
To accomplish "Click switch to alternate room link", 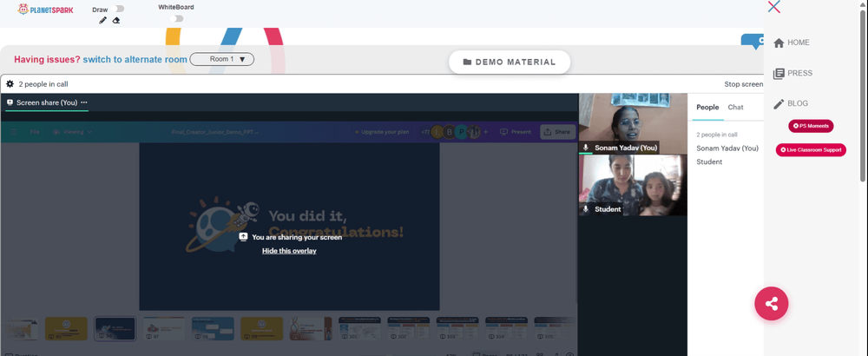I will point(135,59).
